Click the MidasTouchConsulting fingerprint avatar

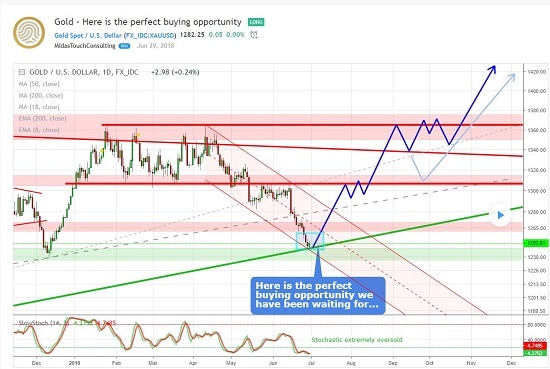[29, 33]
